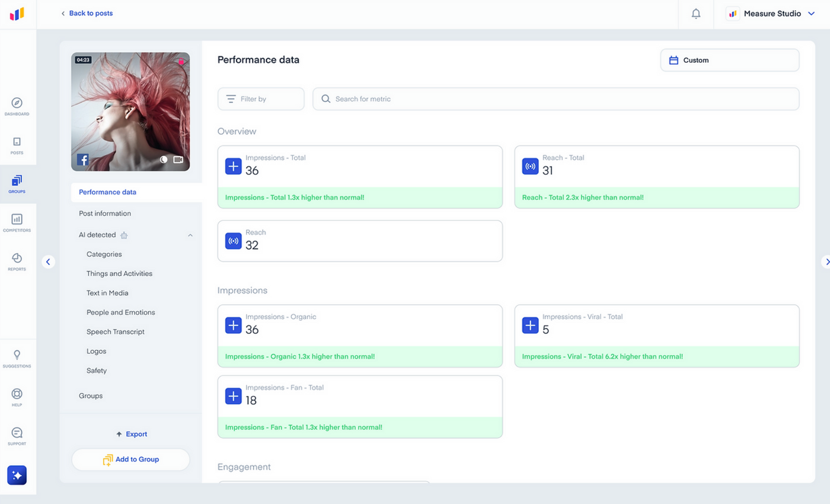
Task: Click the plus icon on Impressions - Organic card
Action: [x=234, y=325]
